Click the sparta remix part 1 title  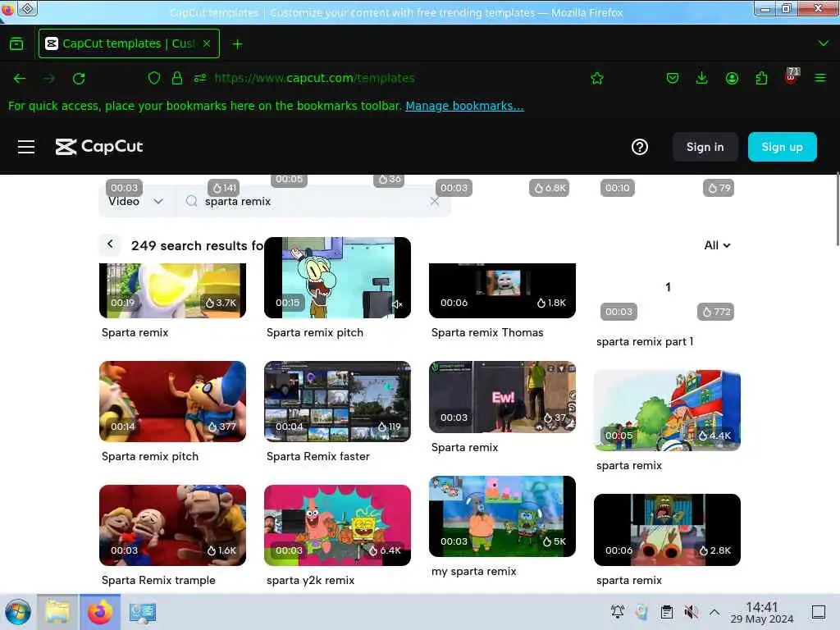point(645,342)
